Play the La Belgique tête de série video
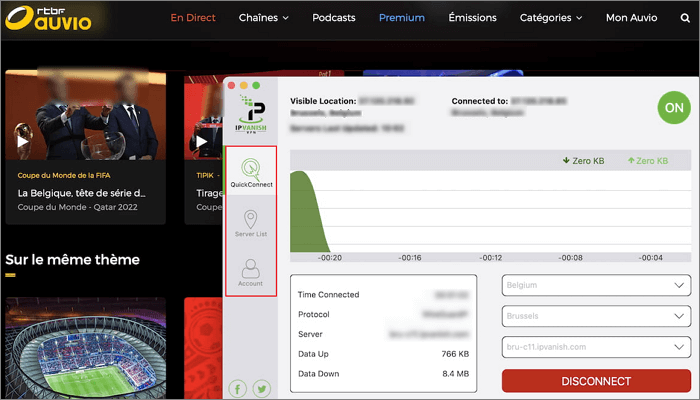 pyautogui.click(x=22, y=142)
